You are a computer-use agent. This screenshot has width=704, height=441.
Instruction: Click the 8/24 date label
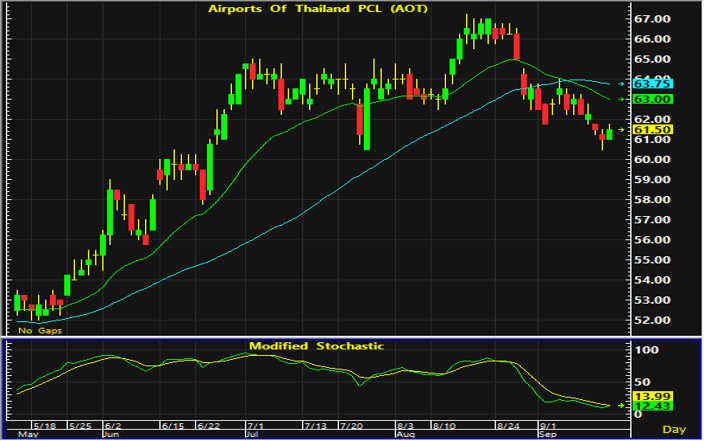tap(508, 426)
